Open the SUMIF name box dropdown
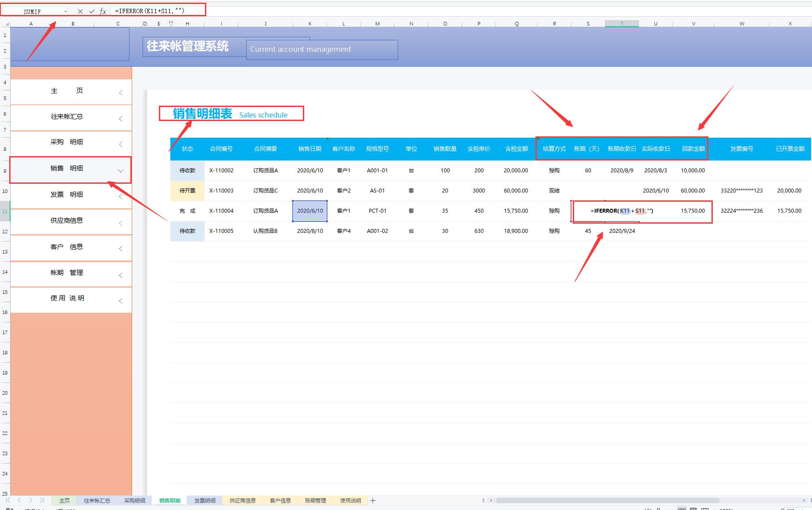Image resolution: width=812 pixels, height=510 pixels. point(65,11)
